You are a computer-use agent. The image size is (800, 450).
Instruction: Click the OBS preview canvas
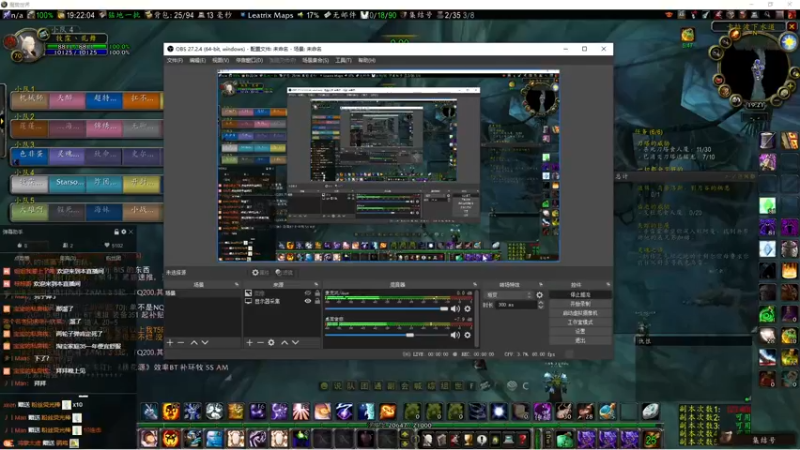coord(389,166)
